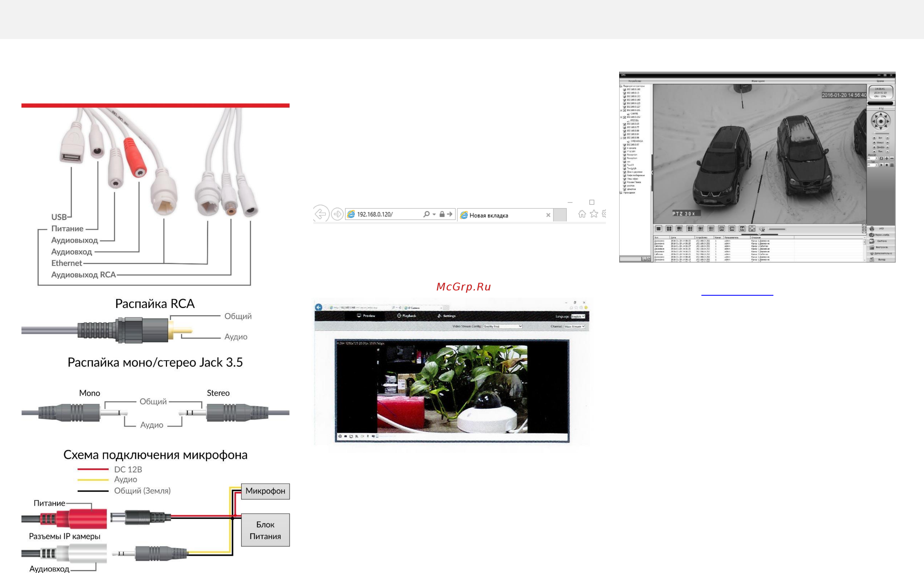924x573 pixels.
Task: Adjust the volume slider under camera preview
Action: click(386, 436)
